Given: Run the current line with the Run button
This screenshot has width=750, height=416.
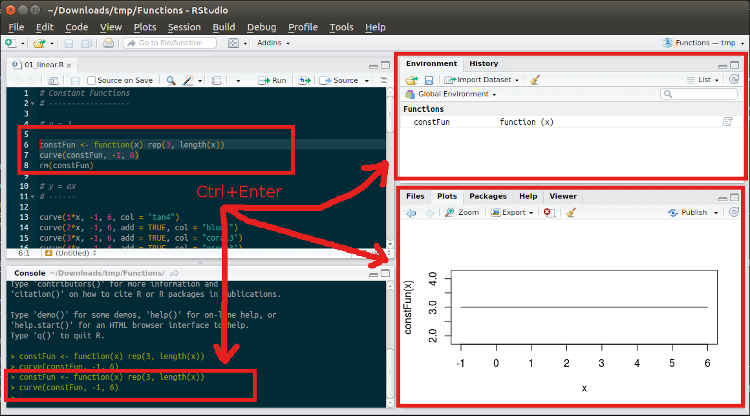Looking at the screenshot, I should pos(272,81).
